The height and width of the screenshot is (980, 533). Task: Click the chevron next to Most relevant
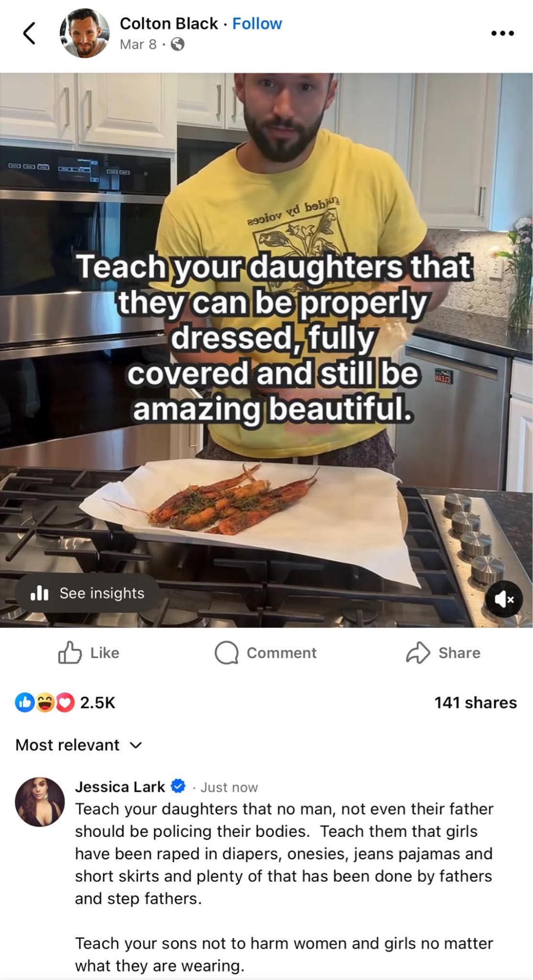[136, 745]
